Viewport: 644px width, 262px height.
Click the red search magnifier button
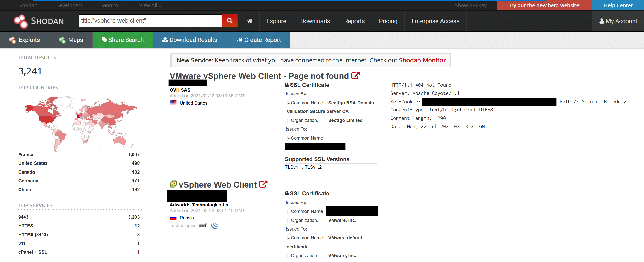pyautogui.click(x=229, y=21)
